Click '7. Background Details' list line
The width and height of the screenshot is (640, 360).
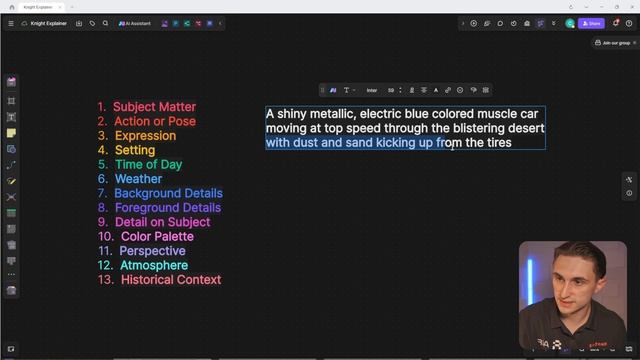[160, 193]
